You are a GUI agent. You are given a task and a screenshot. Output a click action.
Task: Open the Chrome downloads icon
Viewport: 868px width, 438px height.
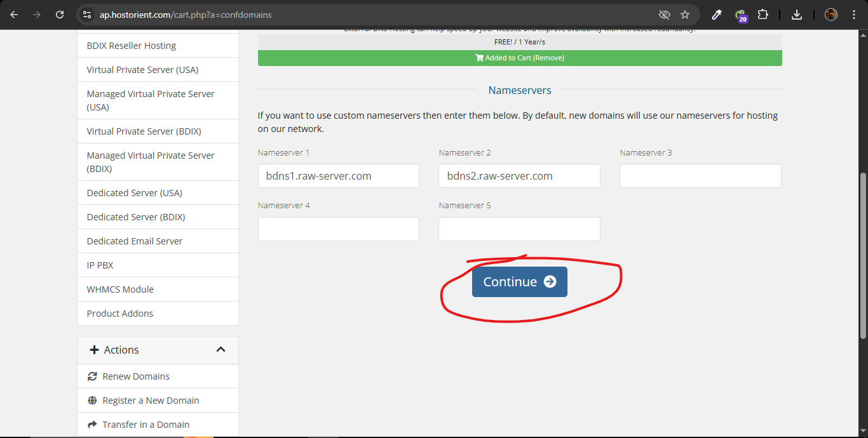797,15
